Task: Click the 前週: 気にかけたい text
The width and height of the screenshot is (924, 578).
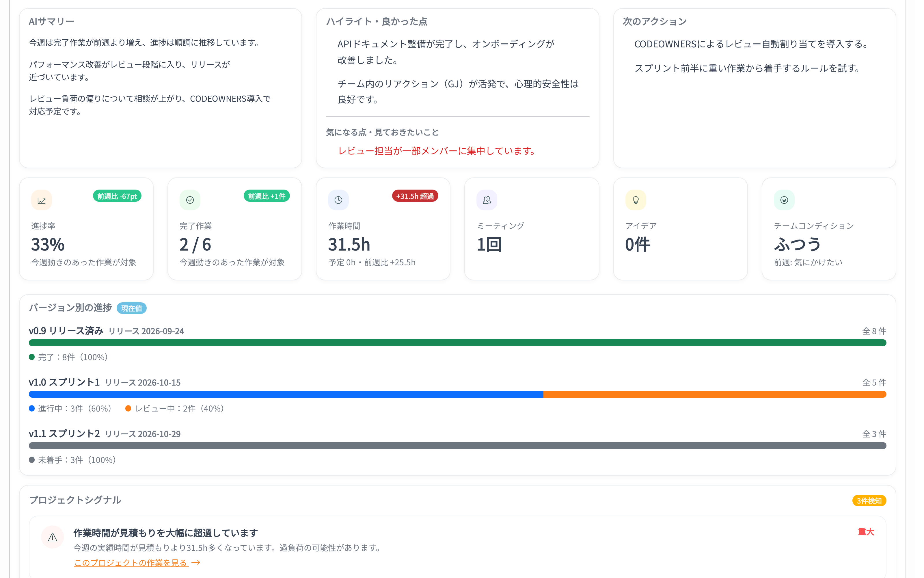Action: (808, 263)
